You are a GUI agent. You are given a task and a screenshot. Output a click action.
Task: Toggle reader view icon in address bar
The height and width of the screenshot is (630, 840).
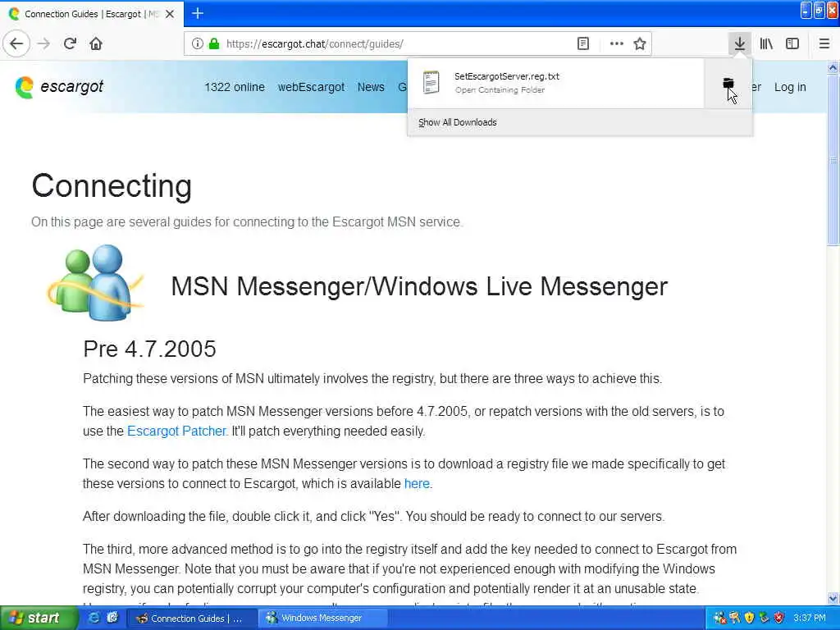(x=583, y=43)
